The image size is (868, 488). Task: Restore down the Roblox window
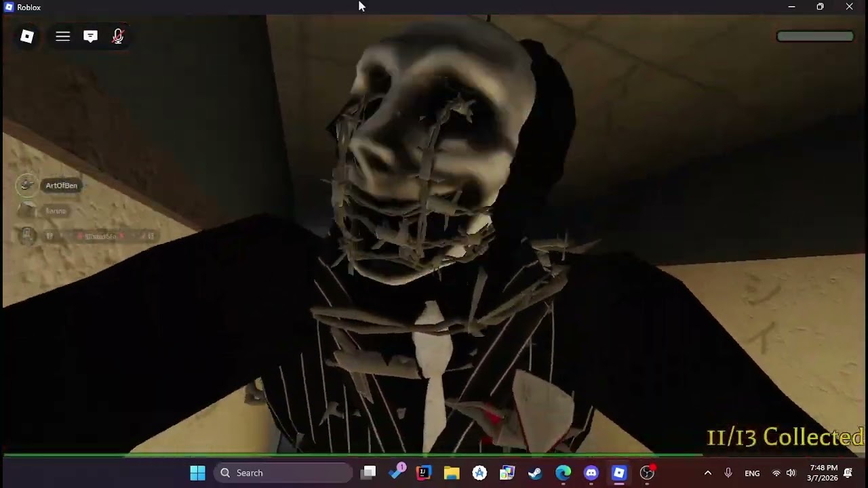click(820, 7)
